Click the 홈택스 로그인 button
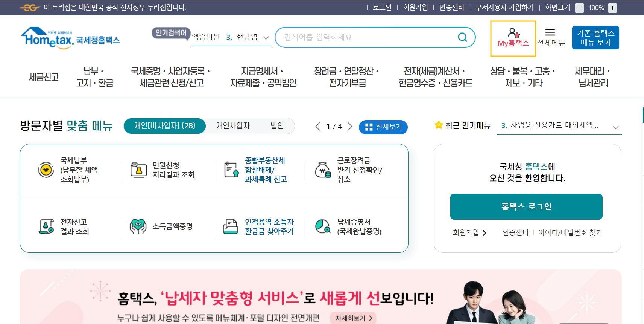The image size is (644, 324). [526, 206]
